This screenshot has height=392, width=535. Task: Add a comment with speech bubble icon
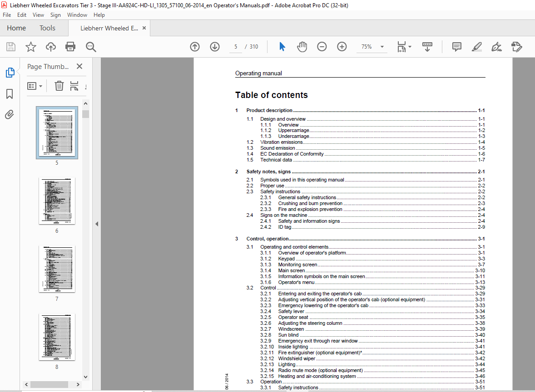(456, 47)
